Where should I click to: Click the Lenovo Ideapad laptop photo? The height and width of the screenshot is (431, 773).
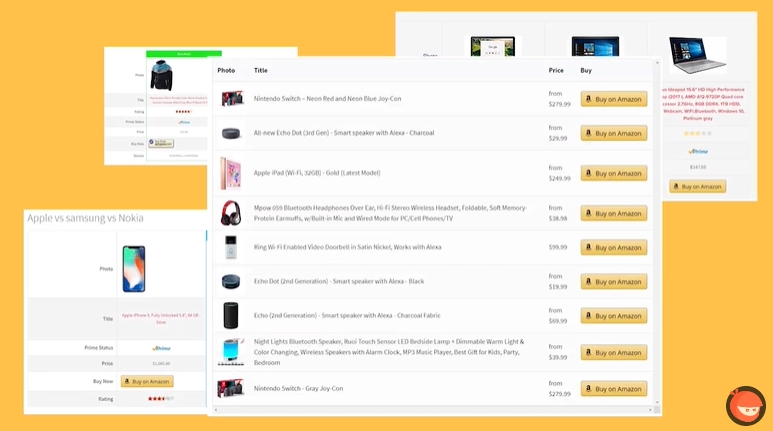697,55
